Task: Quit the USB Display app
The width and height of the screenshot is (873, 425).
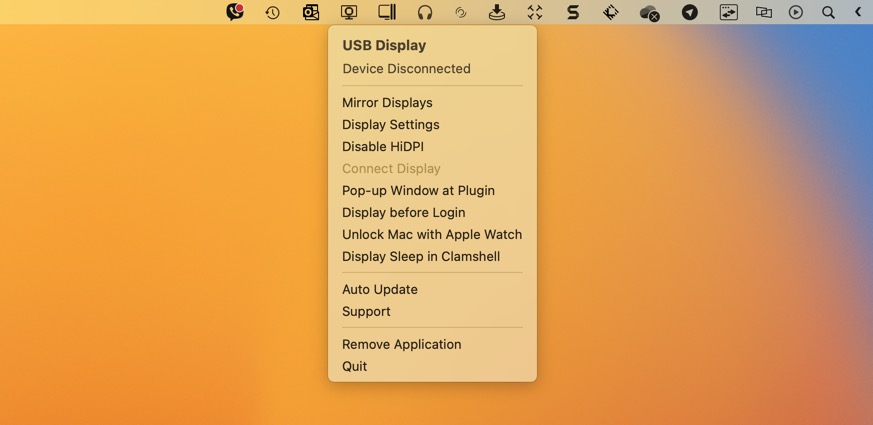Action: point(355,367)
